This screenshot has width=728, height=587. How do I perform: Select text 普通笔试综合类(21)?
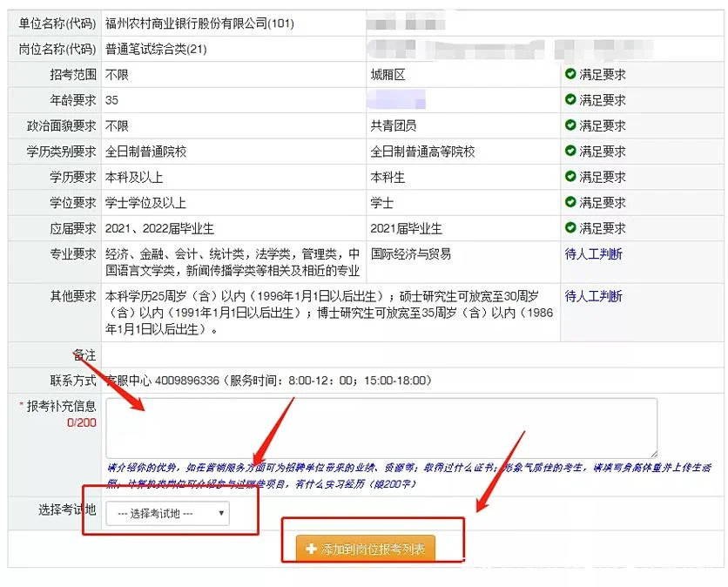click(x=156, y=49)
